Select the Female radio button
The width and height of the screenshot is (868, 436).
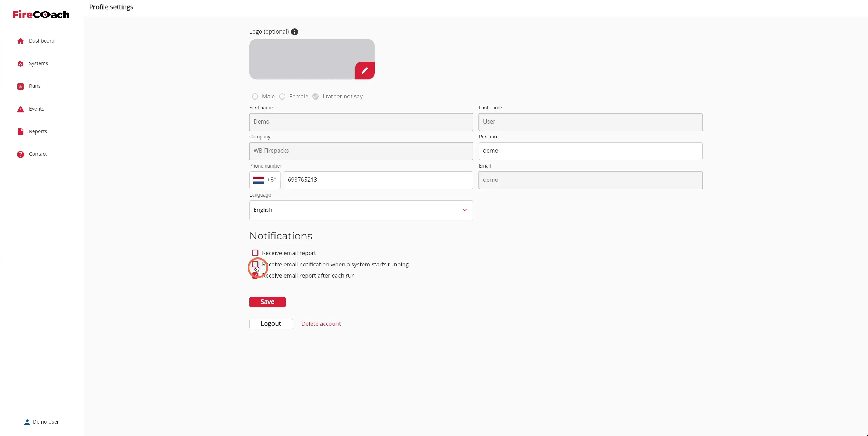point(282,96)
